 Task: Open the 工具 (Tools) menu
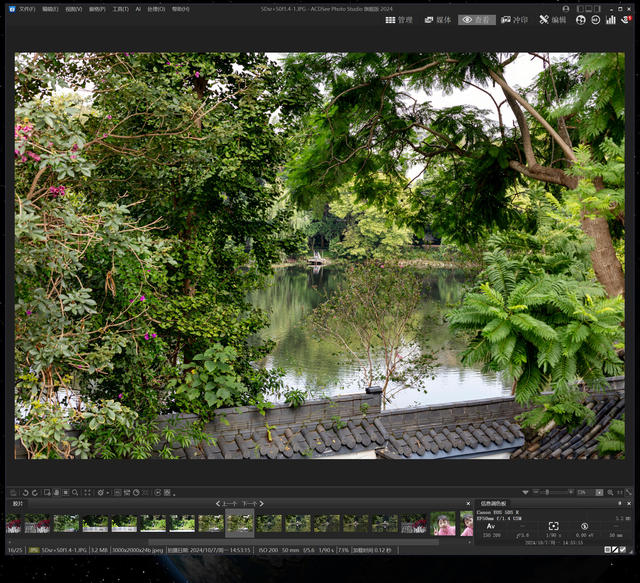[x=119, y=8]
